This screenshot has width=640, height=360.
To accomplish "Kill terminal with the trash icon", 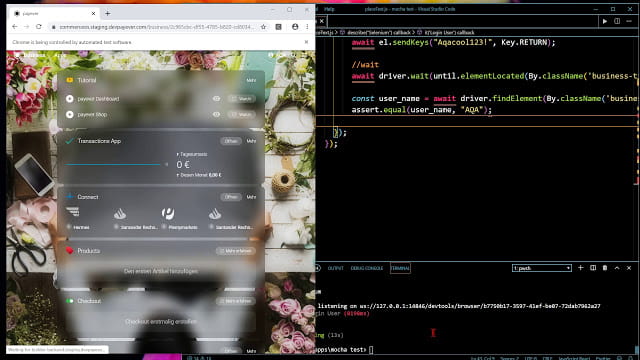I will coord(605,268).
